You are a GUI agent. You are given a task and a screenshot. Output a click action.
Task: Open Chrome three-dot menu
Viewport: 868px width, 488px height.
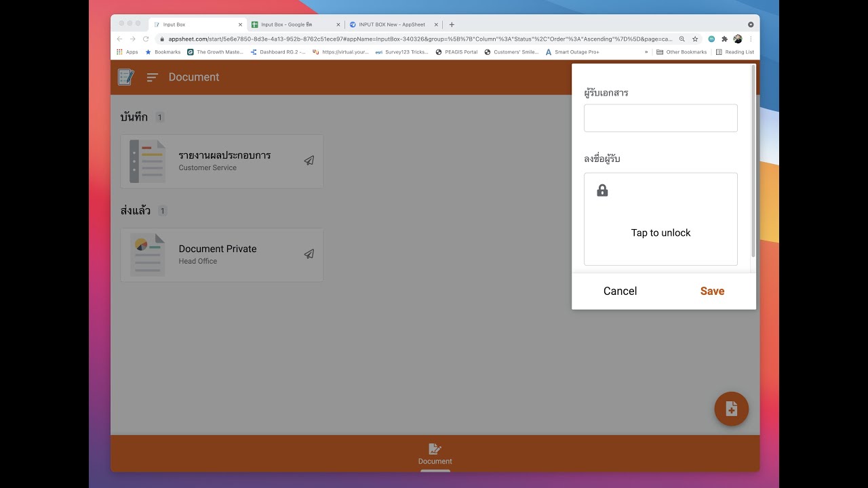point(751,39)
